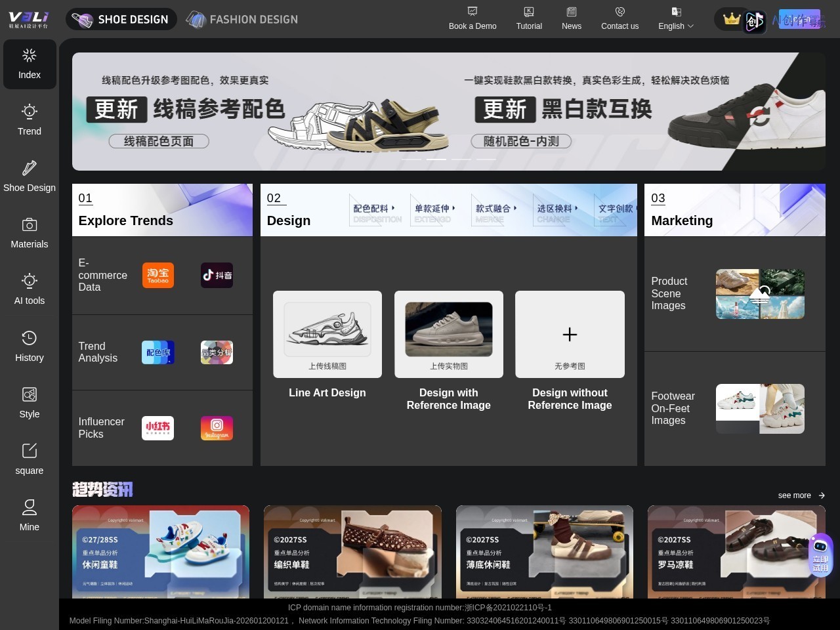The height and width of the screenshot is (630, 840).
Task: Open the Style section in the sidebar
Action: [x=30, y=404]
